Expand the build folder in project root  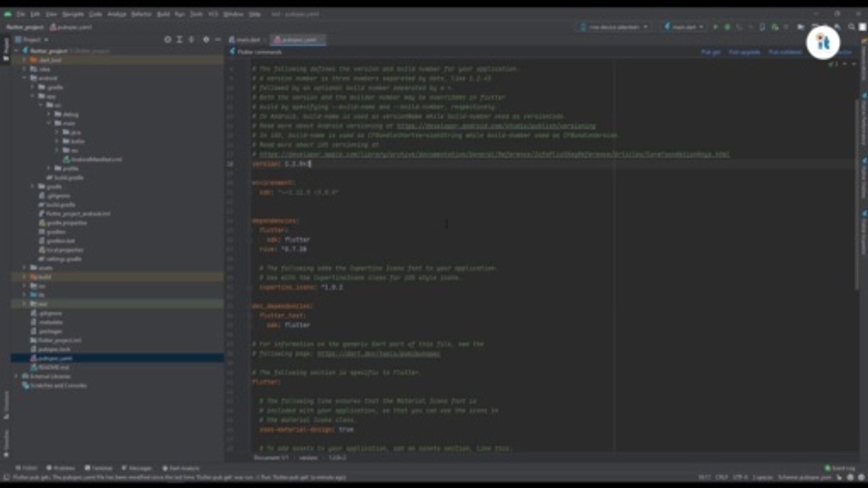(25, 277)
